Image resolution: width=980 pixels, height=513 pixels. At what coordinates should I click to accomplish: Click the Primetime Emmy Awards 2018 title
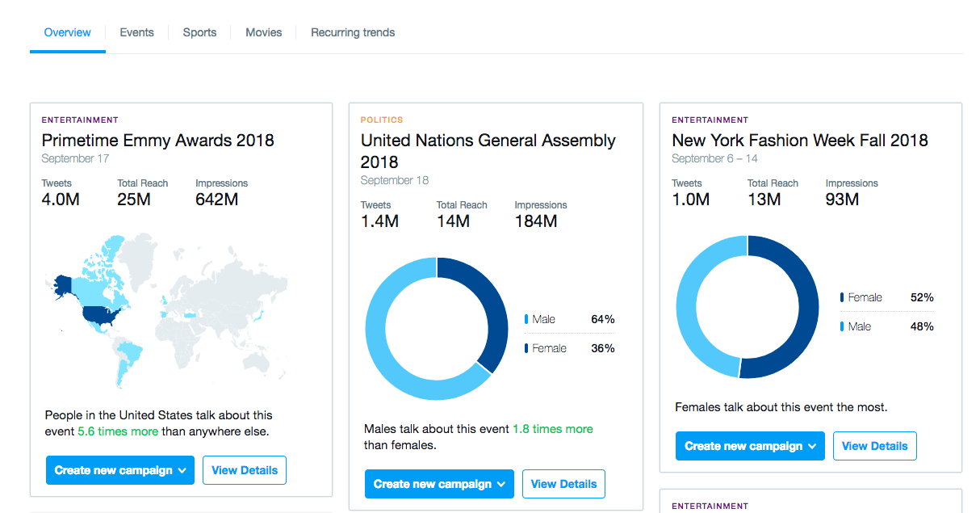(x=158, y=140)
